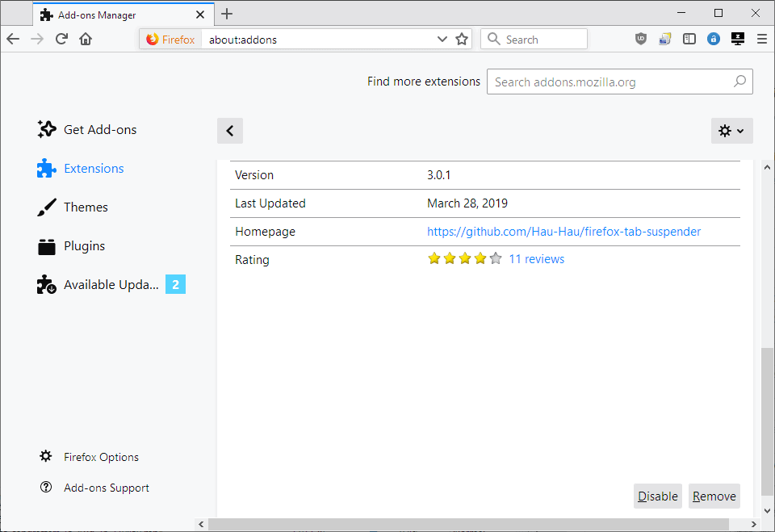Select the Extensions category
This screenshot has width=775, height=532.
(94, 169)
